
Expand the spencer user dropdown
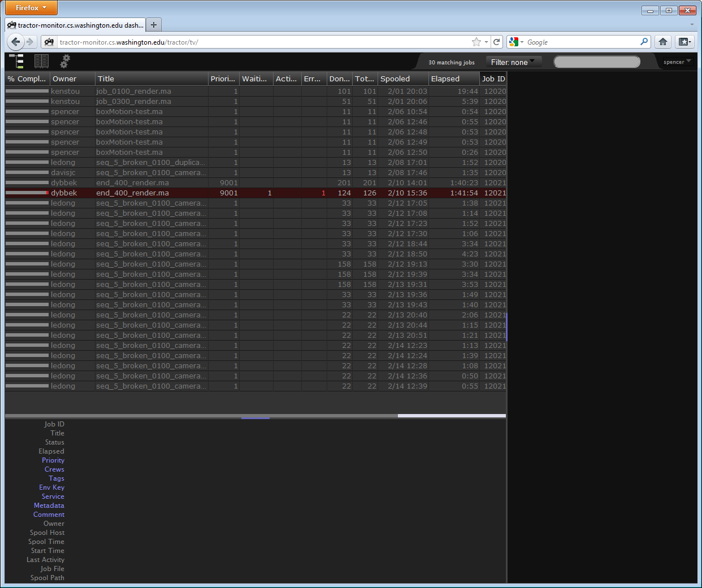677,62
